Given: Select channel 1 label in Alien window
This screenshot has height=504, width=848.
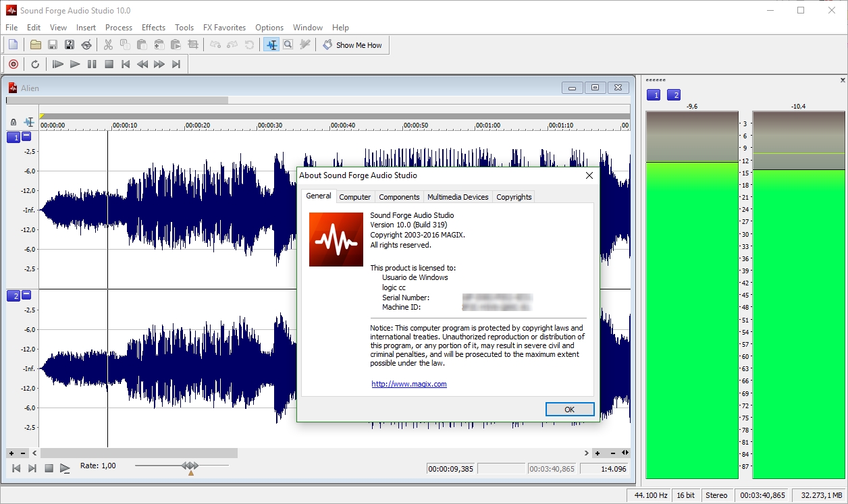Looking at the screenshot, I should [14, 138].
